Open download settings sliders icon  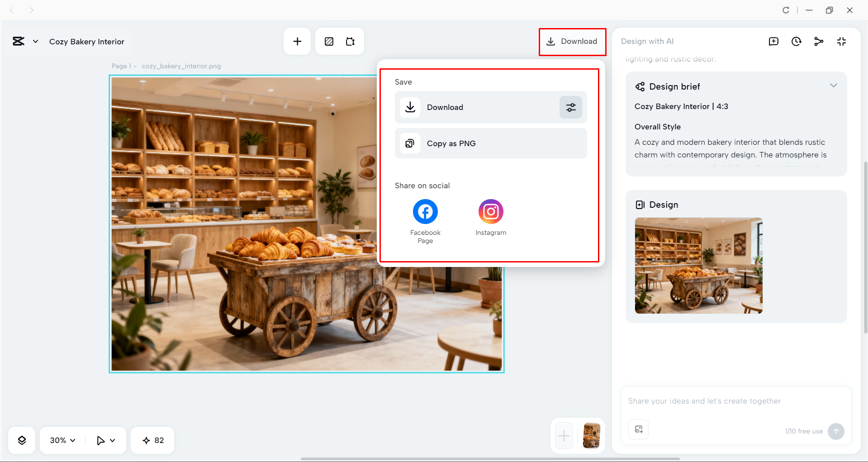pos(571,107)
